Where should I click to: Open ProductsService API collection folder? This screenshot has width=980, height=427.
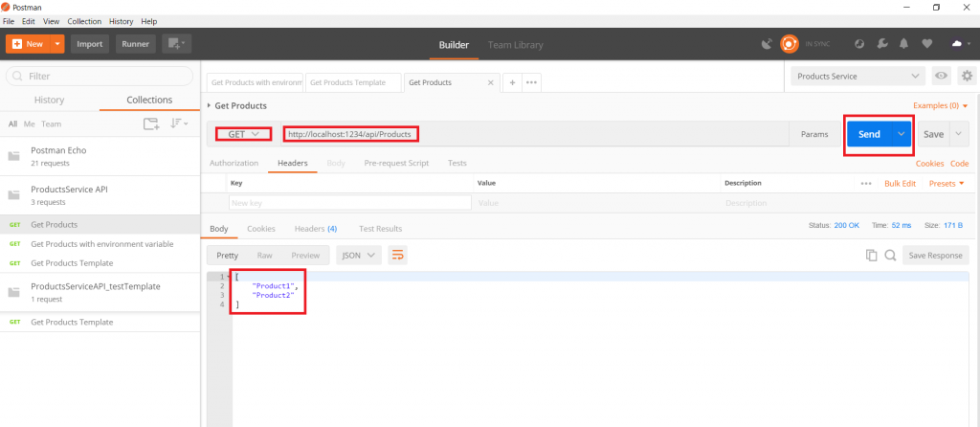[100, 195]
